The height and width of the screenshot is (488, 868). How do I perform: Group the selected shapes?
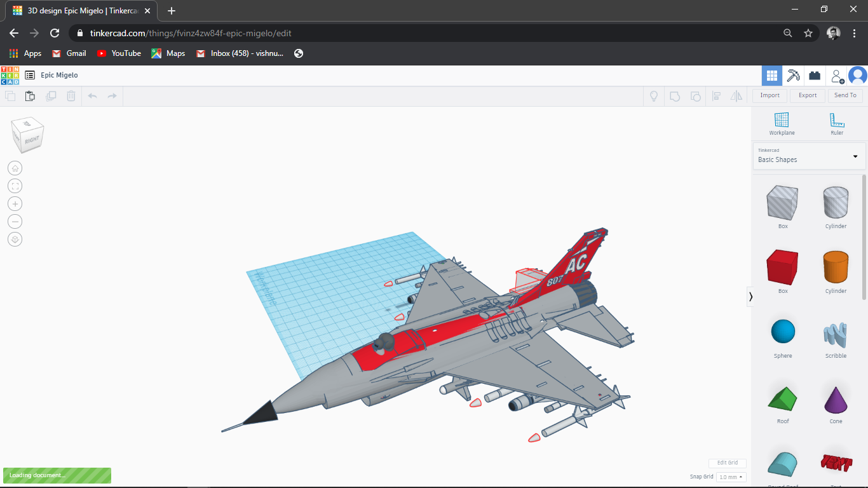pos(675,96)
